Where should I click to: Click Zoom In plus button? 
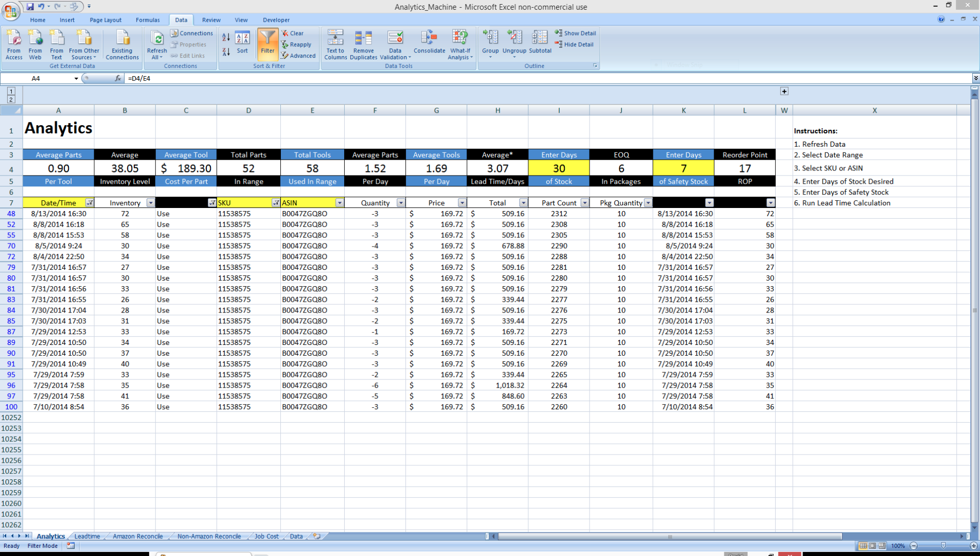pos(973,546)
